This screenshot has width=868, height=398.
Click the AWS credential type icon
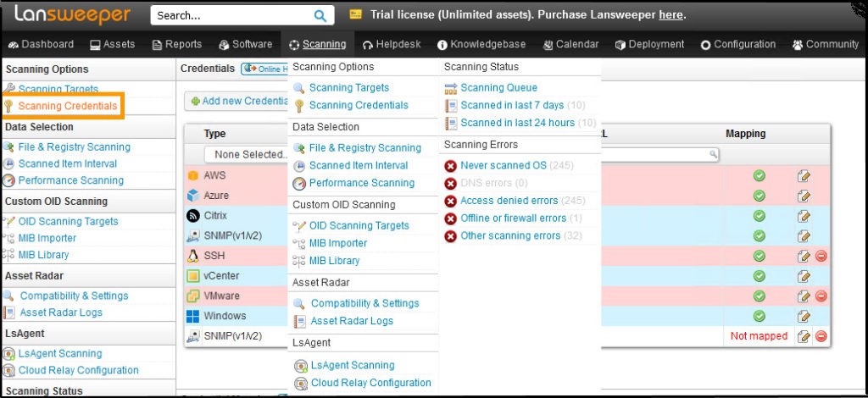click(192, 176)
